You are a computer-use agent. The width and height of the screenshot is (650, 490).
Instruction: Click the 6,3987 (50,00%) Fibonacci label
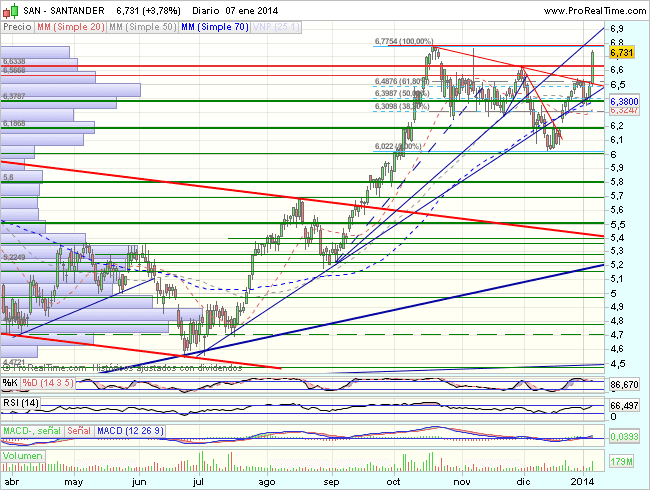[402, 94]
